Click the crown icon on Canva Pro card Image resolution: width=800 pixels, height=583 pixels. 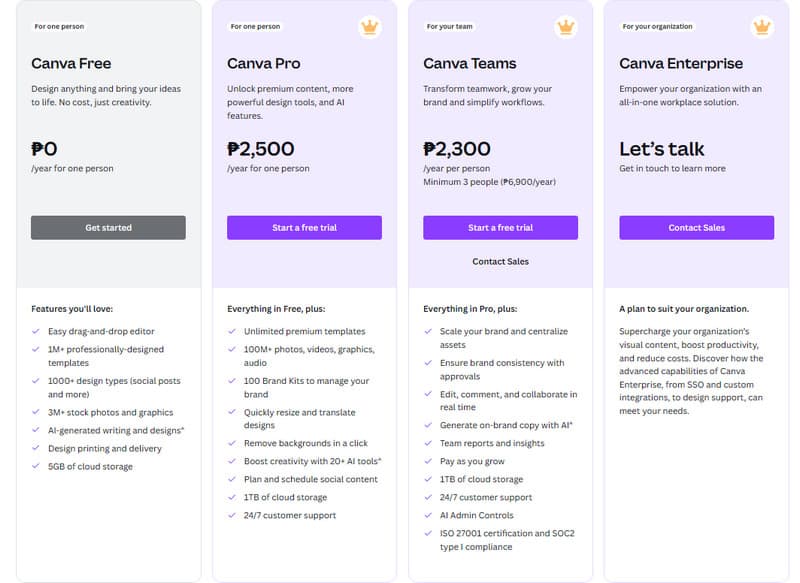[368, 29]
